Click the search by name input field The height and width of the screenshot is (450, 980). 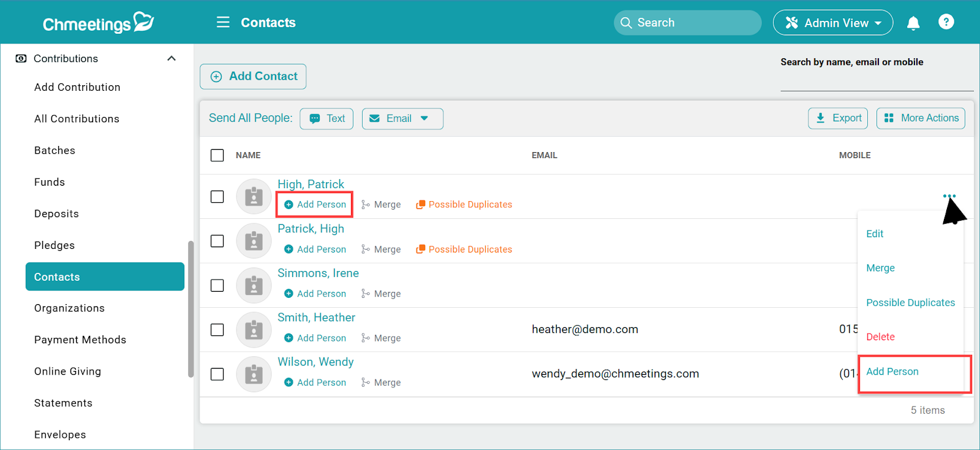(876, 81)
